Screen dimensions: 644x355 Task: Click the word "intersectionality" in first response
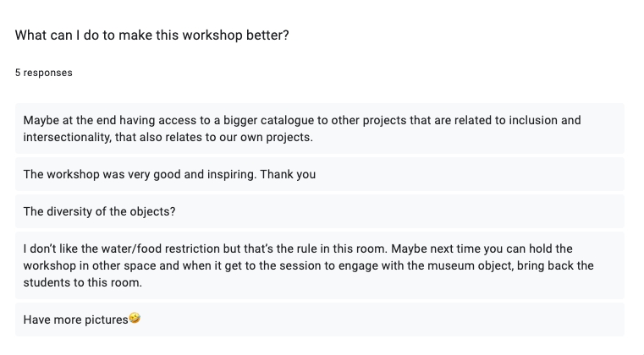67,137
